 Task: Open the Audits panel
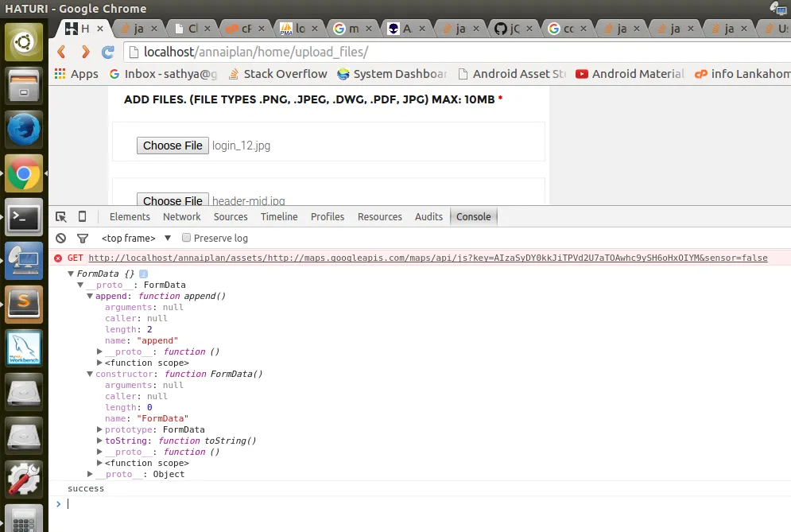pos(428,216)
